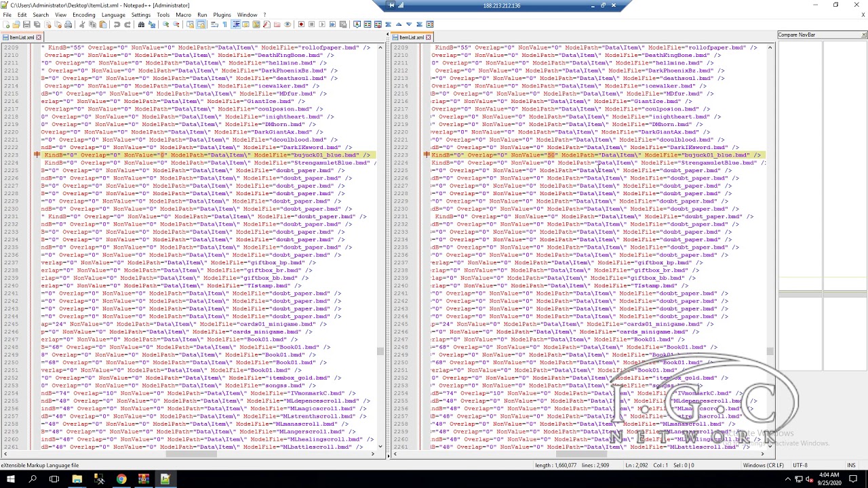Click the Zoom In toolbar icon
Viewport: 868px width, 488px height.
pyautogui.click(x=165, y=24)
